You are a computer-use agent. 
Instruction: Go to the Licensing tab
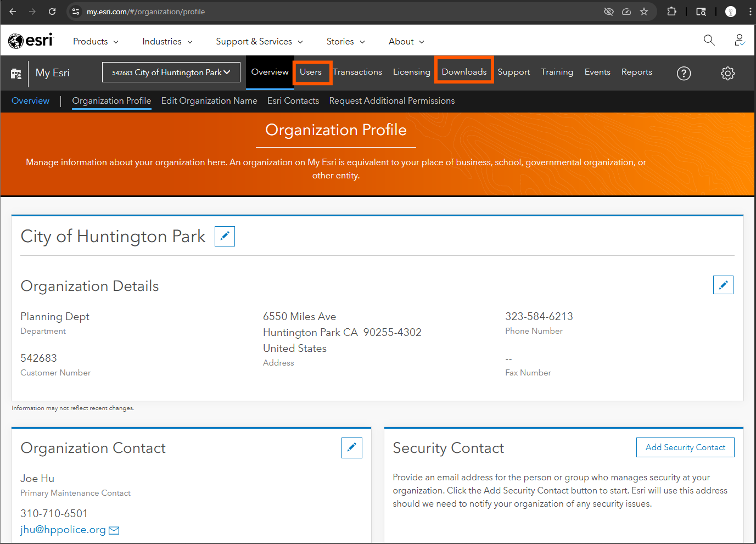pos(412,72)
